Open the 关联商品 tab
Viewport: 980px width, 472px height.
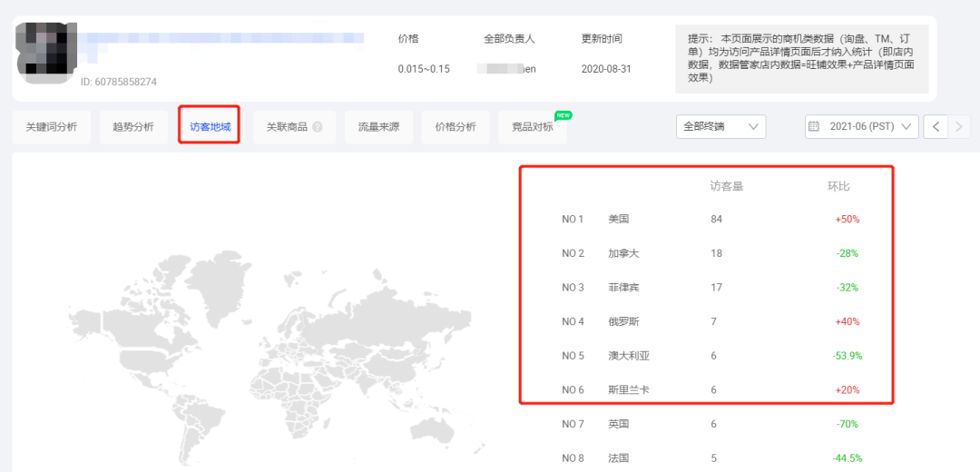[x=294, y=127]
